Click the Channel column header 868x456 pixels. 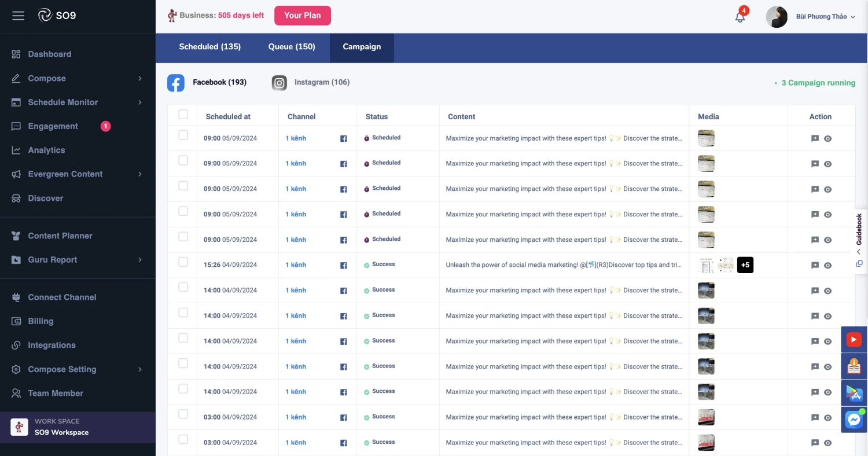[x=301, y=116]
